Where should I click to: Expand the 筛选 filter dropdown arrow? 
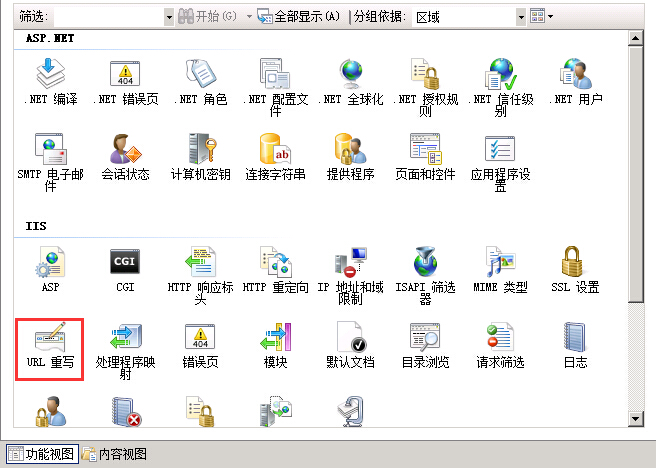coord(169,17)
